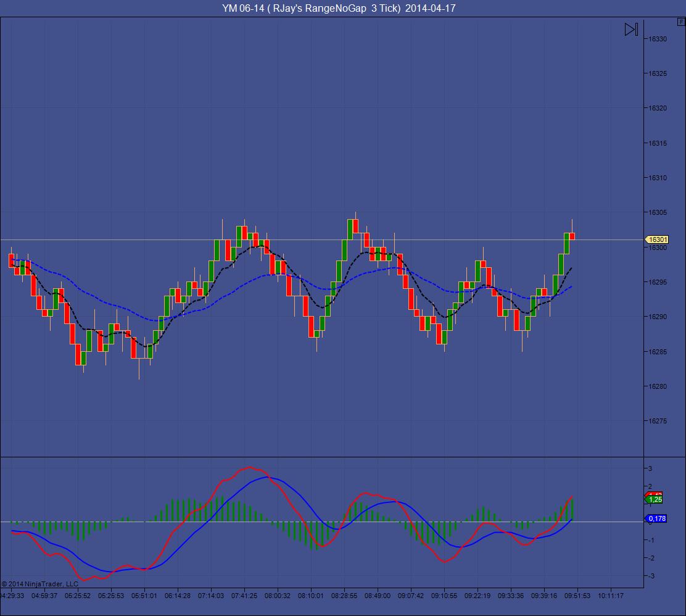The height and width of the screenshot is (616, 686).
Task: Click the 07:14:03 time axis label
Action: pos(210,596)
